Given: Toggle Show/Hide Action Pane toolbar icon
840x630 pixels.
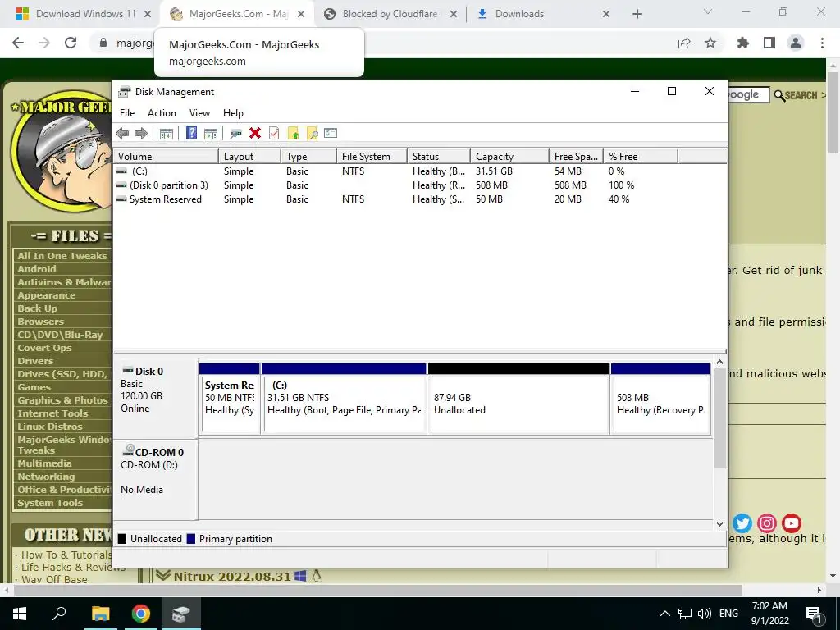Looking at the screenshot, I should click(211, 134).
